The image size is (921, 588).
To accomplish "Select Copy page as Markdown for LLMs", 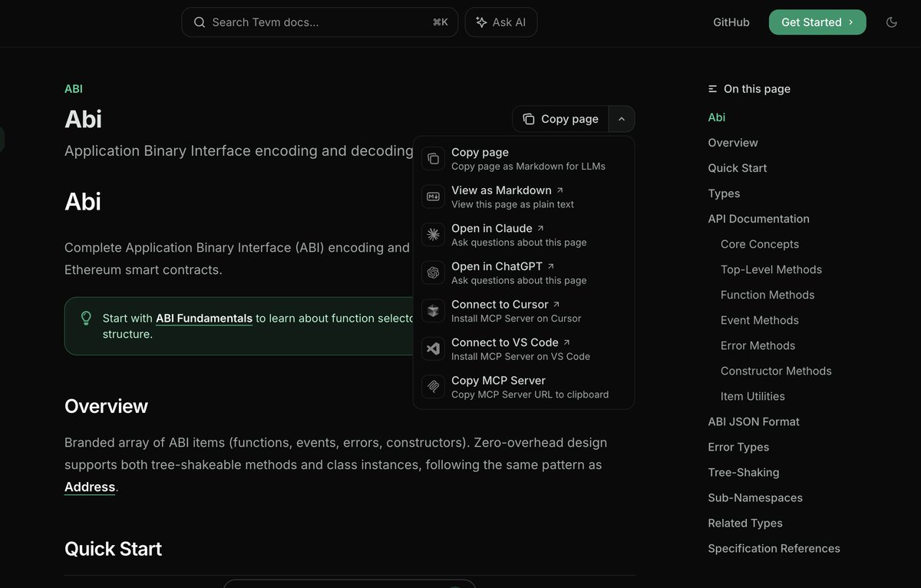I will pyautogui.click(x=523, y=159).
